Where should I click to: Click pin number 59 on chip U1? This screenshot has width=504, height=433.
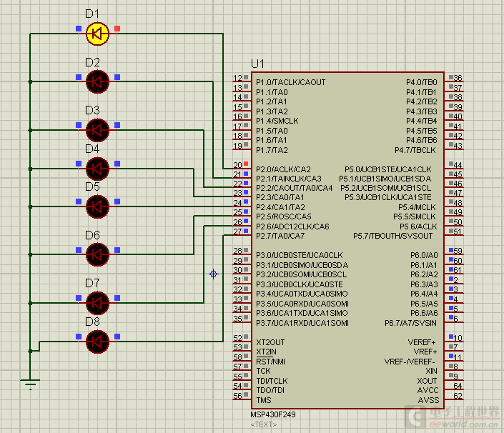[x=458, y=251]
